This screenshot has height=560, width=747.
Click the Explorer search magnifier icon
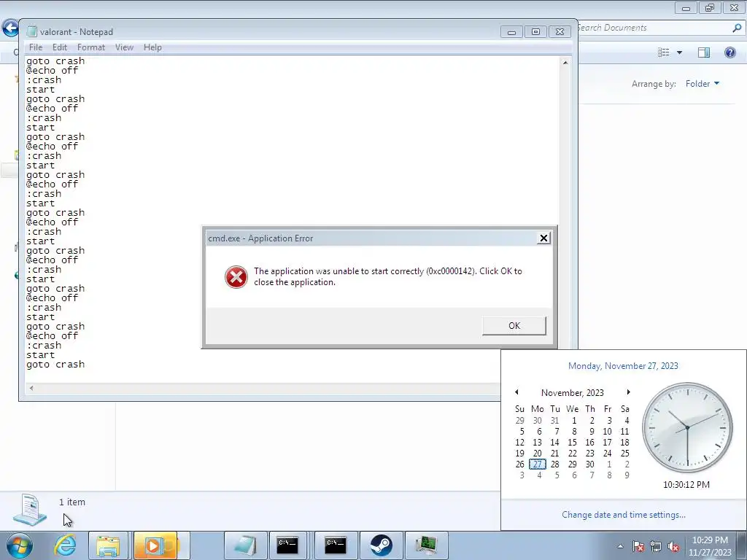coord(737,28)
